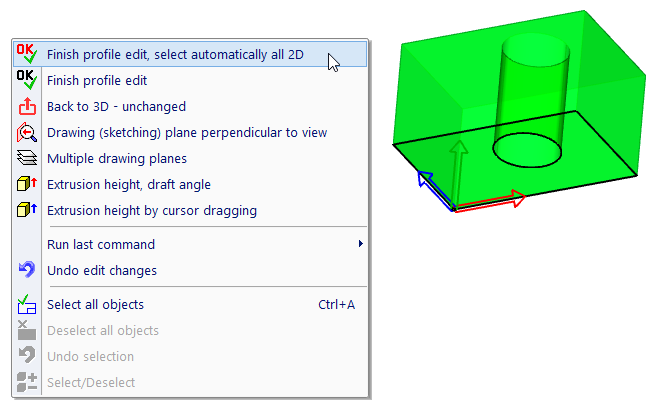662x411 pixels.
Task: Select Multiple drawing planes menu entry
Action: [x=117, y=158]
